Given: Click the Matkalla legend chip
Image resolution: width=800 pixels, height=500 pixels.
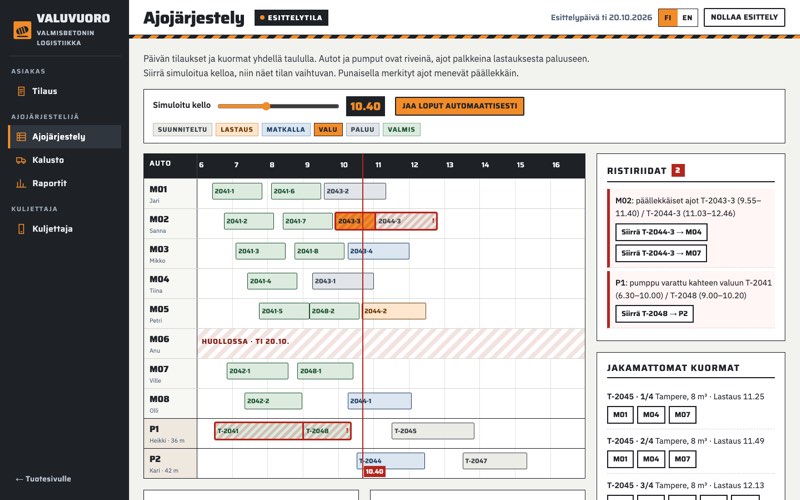Looking at the screenshot, I should click(286, 130).
